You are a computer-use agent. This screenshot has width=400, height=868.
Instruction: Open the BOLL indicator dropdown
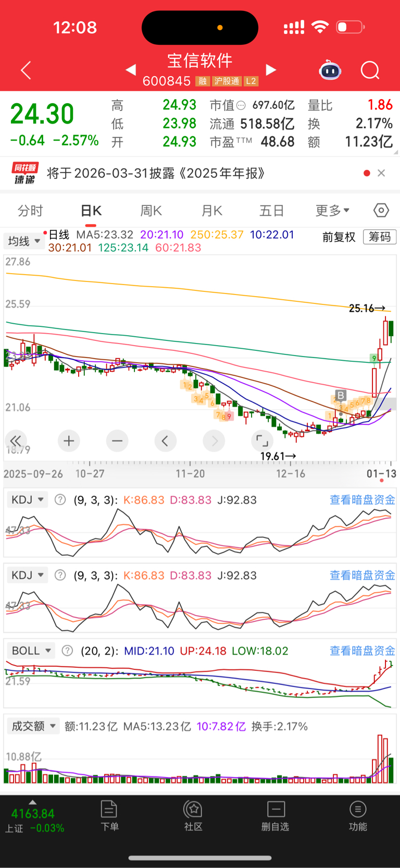coord(31,651)
